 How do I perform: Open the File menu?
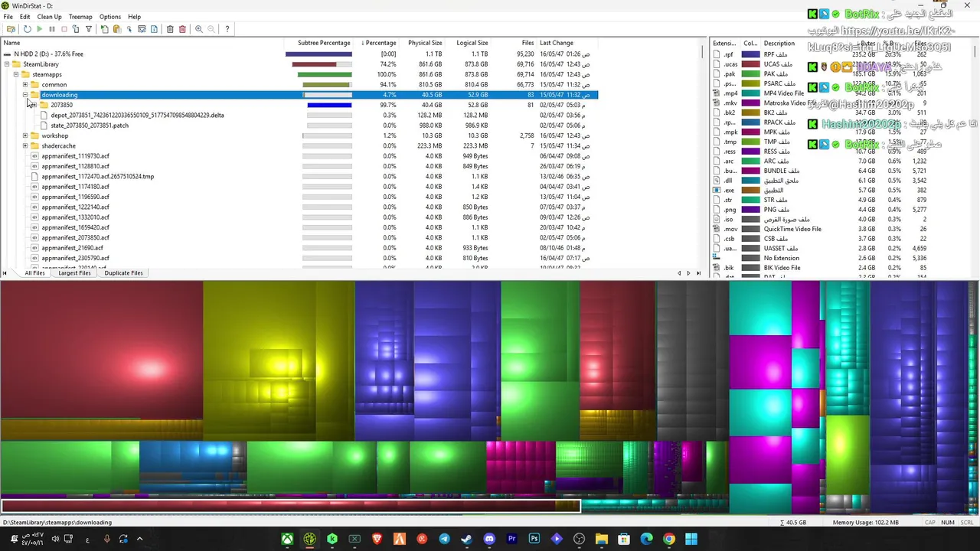[x=8, y=17]
